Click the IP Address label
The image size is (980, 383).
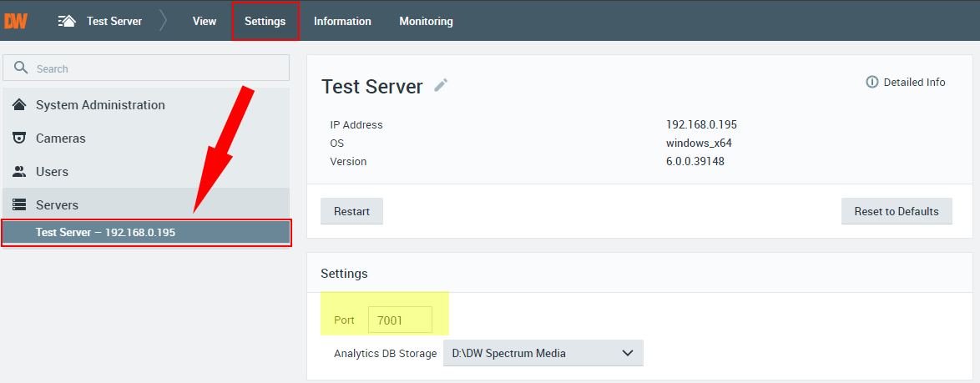[x=356, y=124]
